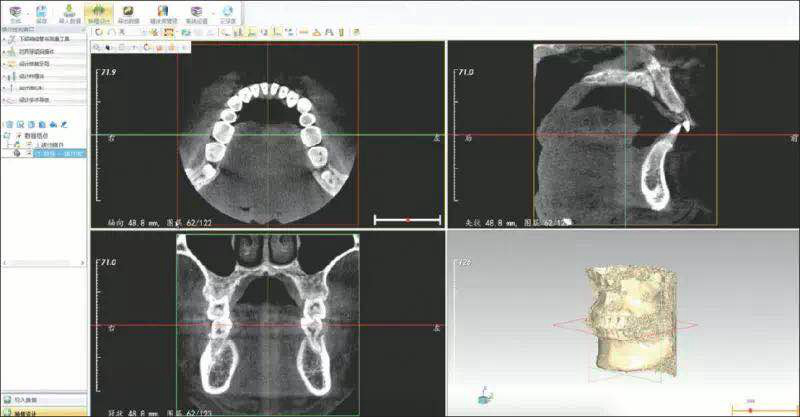Click the Save icon in the ribbon
The height and width of the screenshot is (417, 800).
(x=41, y=12)
